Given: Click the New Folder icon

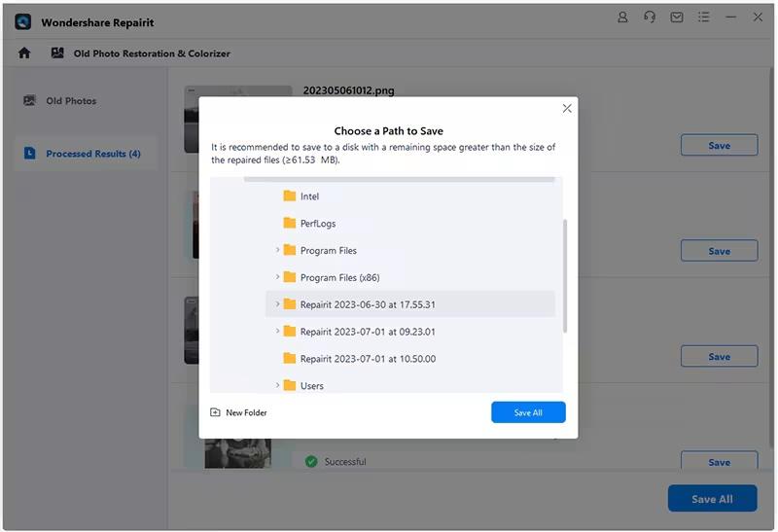Looking at the screenshot, I should click(215, 412).
